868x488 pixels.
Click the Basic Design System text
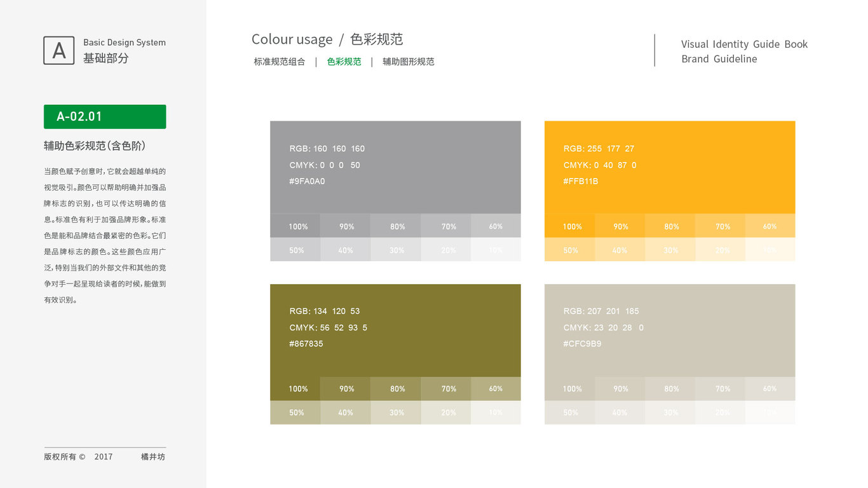[x=125, y=43]
